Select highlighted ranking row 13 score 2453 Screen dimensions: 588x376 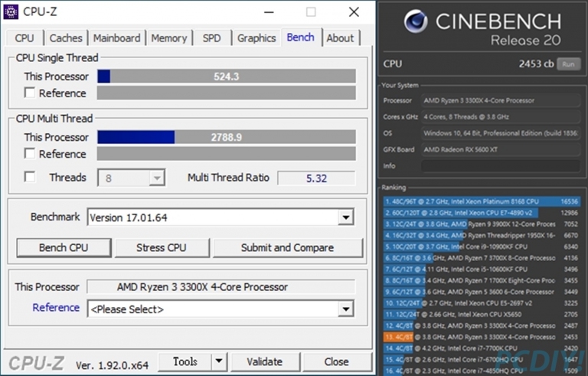(482, 337)
